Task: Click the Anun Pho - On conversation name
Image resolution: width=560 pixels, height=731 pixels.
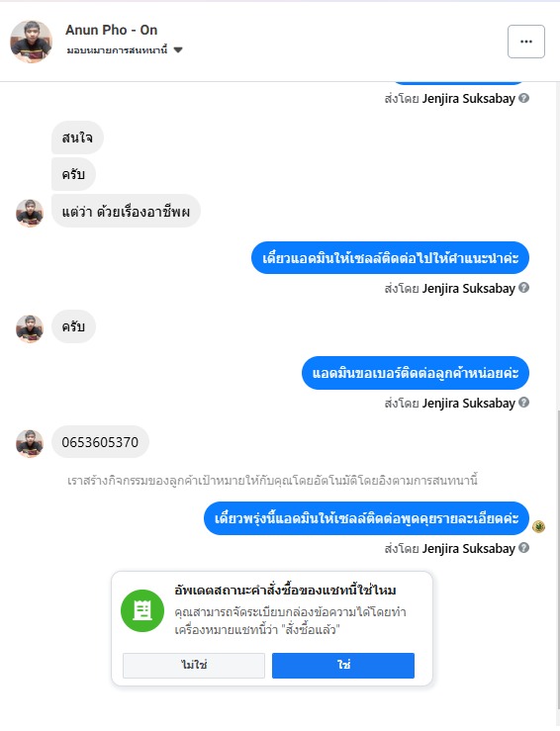Action: tap(112, 30)
